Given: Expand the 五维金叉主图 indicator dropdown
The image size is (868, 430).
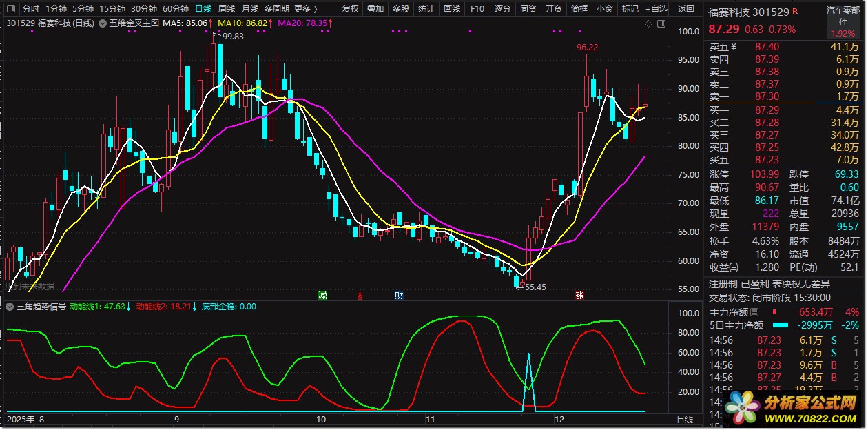Looking at the screenshot, I should pos(103,23).
